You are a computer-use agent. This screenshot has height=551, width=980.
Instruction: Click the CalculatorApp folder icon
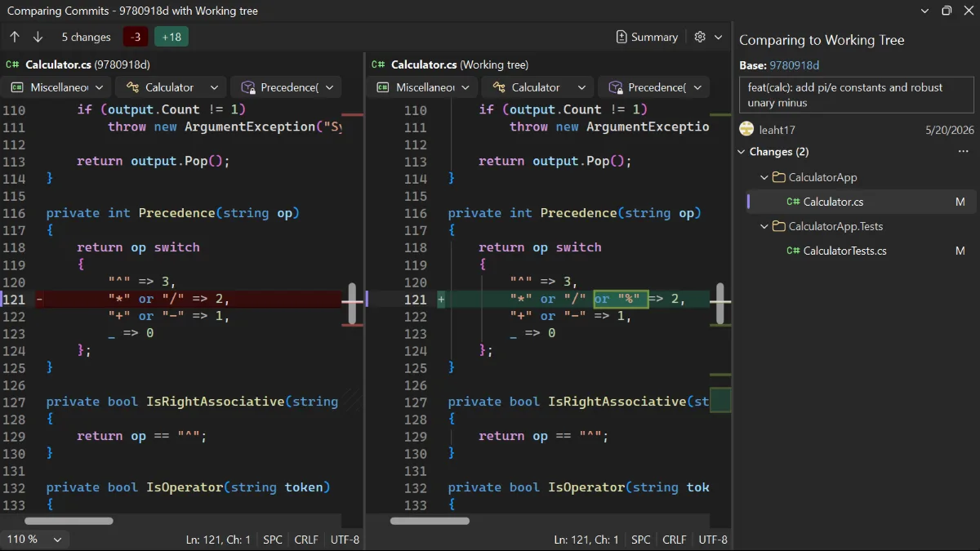[x=779, y=177]
